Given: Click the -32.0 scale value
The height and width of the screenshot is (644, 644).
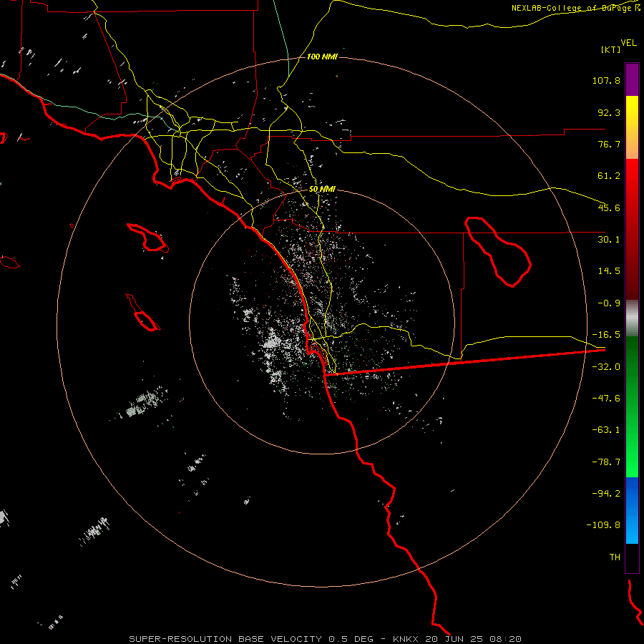Looking at the screenshot, I should [x=606, y=367].
